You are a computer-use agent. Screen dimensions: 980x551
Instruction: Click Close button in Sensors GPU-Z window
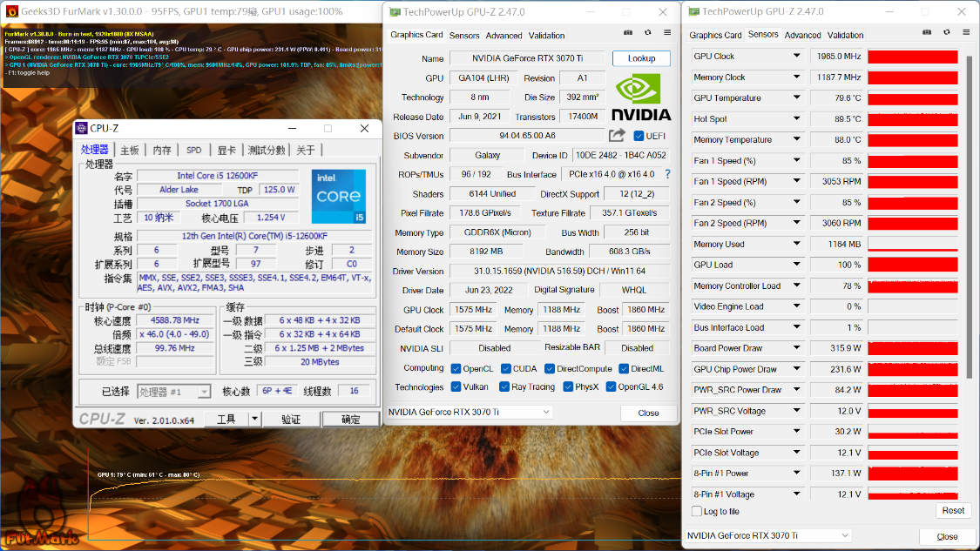[x=947, y=536]
